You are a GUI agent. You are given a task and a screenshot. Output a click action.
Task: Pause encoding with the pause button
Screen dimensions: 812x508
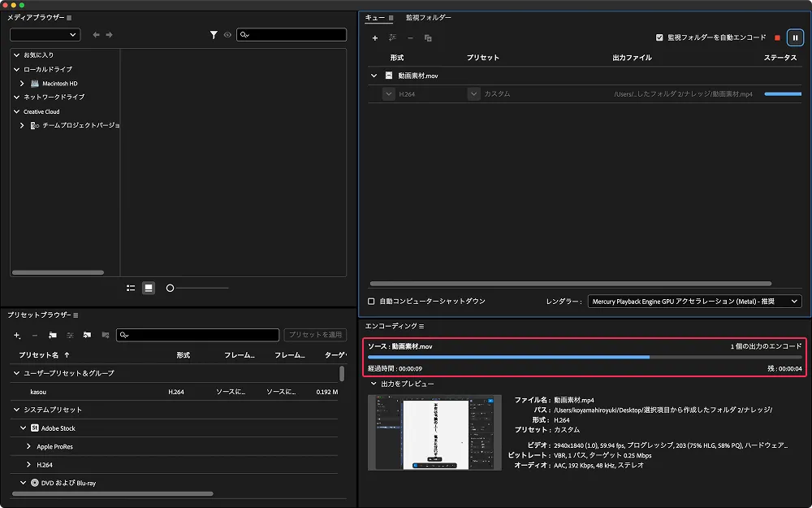coord(795,38)
